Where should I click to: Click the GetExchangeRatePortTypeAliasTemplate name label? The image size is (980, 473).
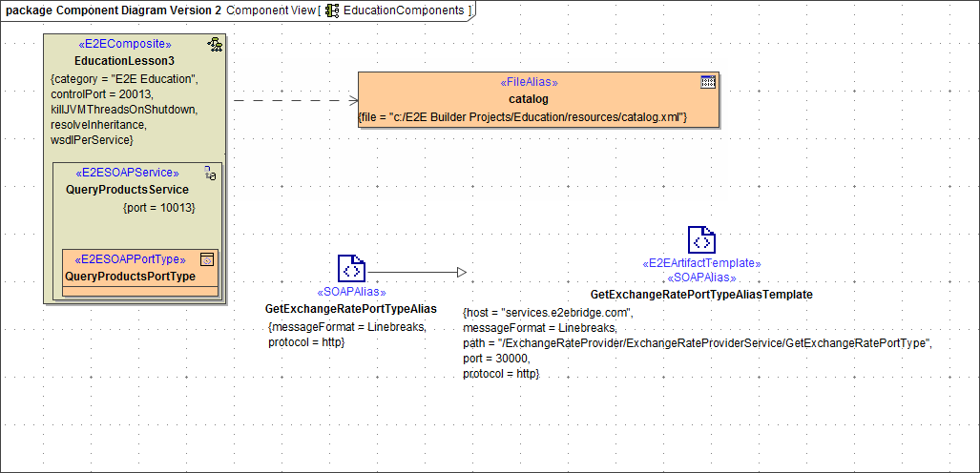(701, 295)
